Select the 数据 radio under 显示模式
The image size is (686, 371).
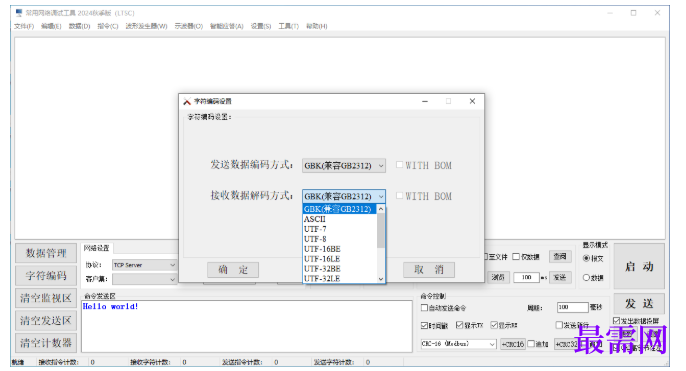[593, 278]
